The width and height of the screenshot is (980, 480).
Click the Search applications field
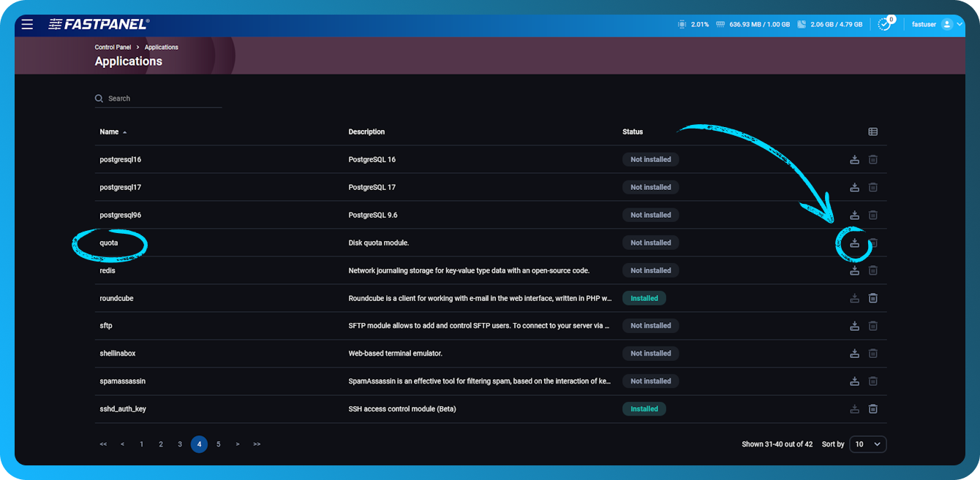click(157, 98)
